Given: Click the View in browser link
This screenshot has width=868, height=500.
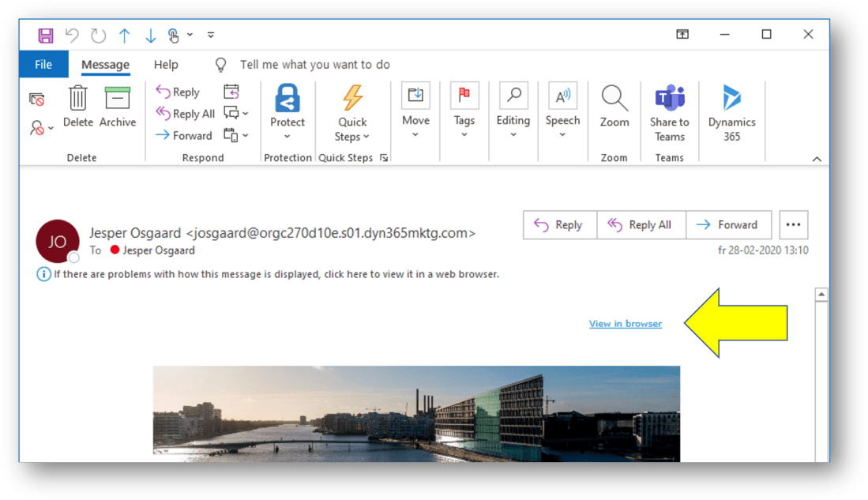Looking at the screenshot, I should 626,324.
